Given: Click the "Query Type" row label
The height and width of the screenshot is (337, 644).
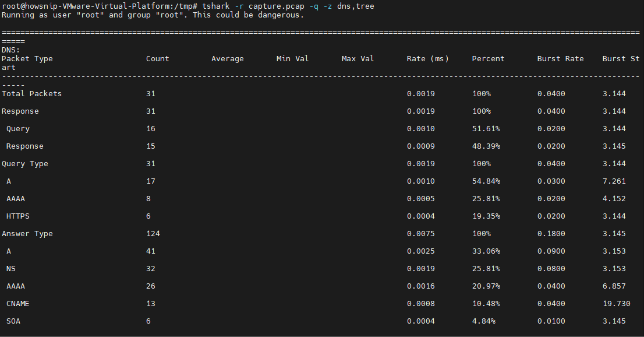Looking at the screenshot, I should coord(24,164).
